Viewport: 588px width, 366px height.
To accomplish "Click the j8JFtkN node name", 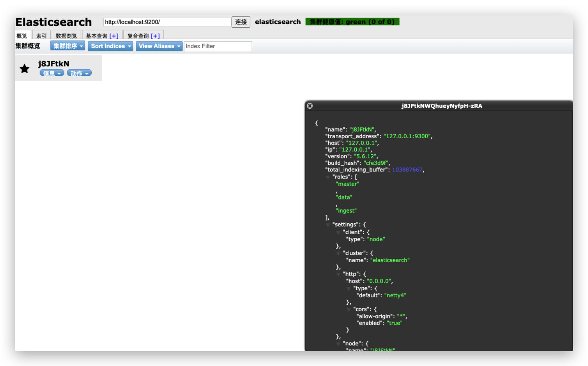I will tap(54, 63).
